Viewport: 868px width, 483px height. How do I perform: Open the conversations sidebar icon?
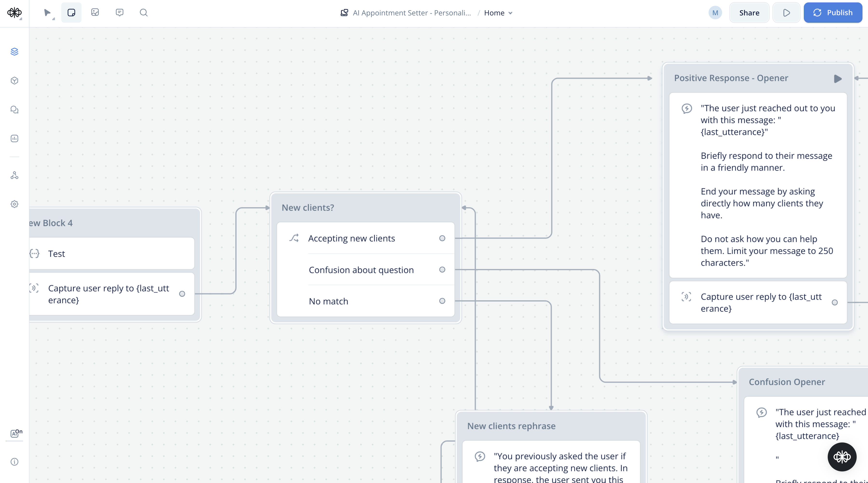click(14, 110)
